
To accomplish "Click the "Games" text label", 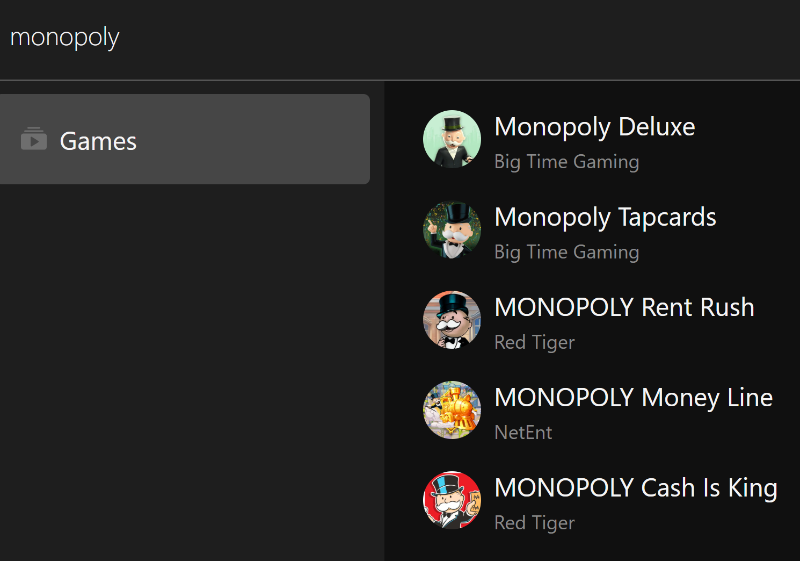I will click(98, 141).
